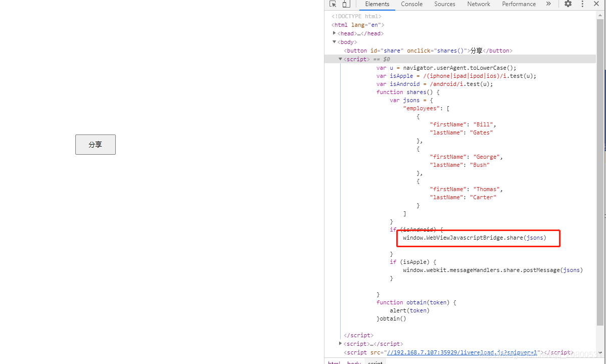The image size is (606, 364).
Task: Collapse the selected script element
Action: (341, 59)
